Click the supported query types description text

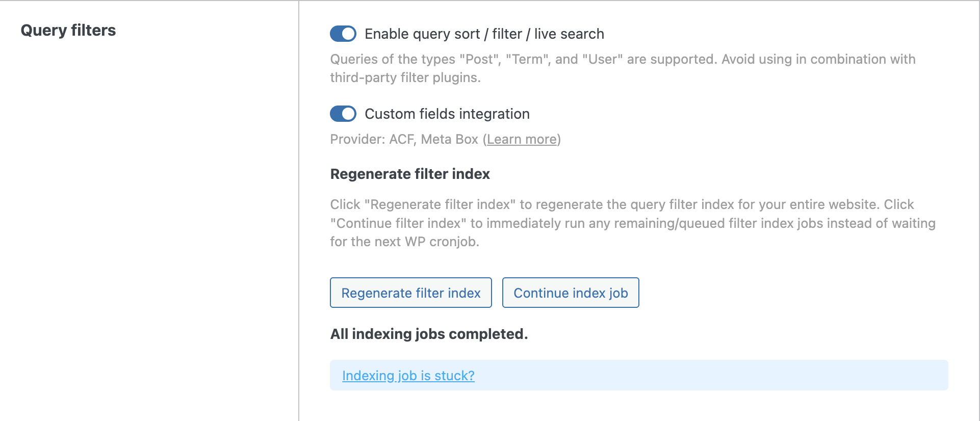tap(622, 60)
